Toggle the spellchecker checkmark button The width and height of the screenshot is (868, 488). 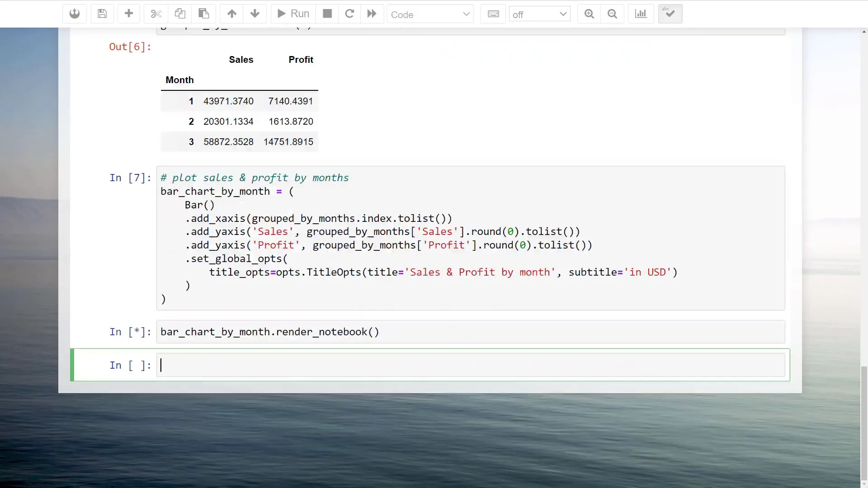click(x=670, y=14)
